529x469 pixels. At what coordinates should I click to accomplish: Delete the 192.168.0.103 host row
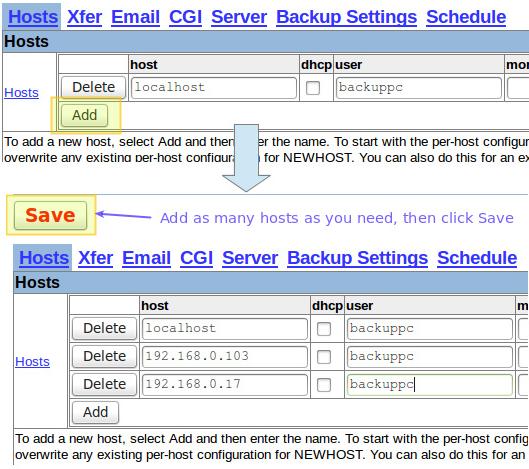coord(104,356)
